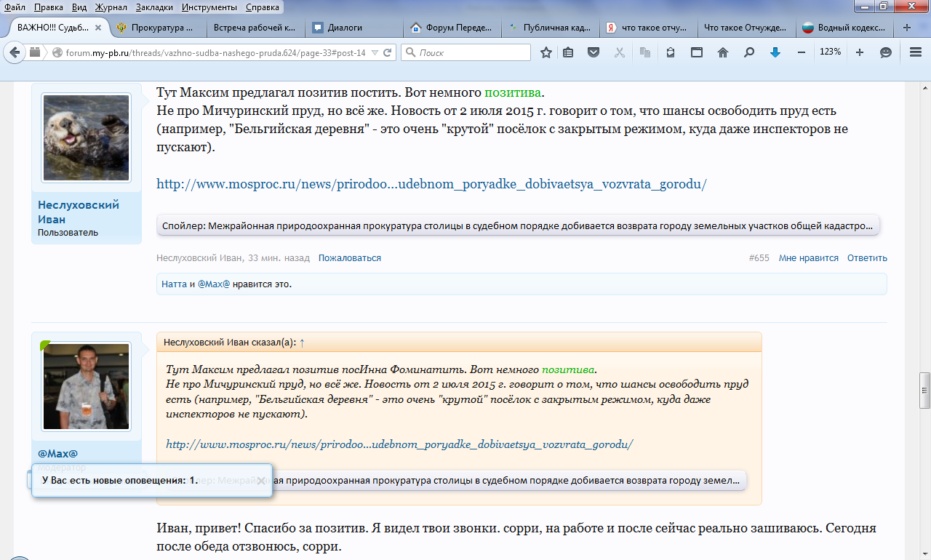Switch to the Диалоги tab
Image resolution: width=931 pixels, height=560 pixels.
[x=353, y=28]
